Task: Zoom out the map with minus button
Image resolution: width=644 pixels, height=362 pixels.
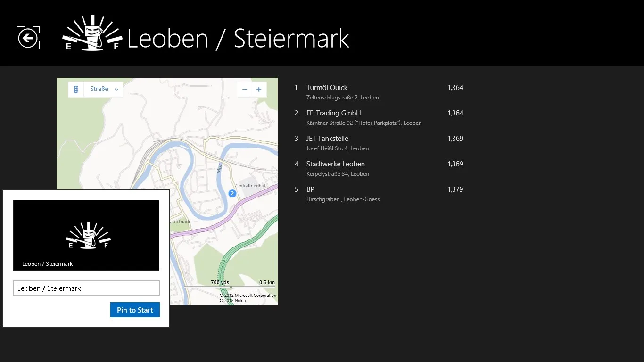Action: [244, 90]
